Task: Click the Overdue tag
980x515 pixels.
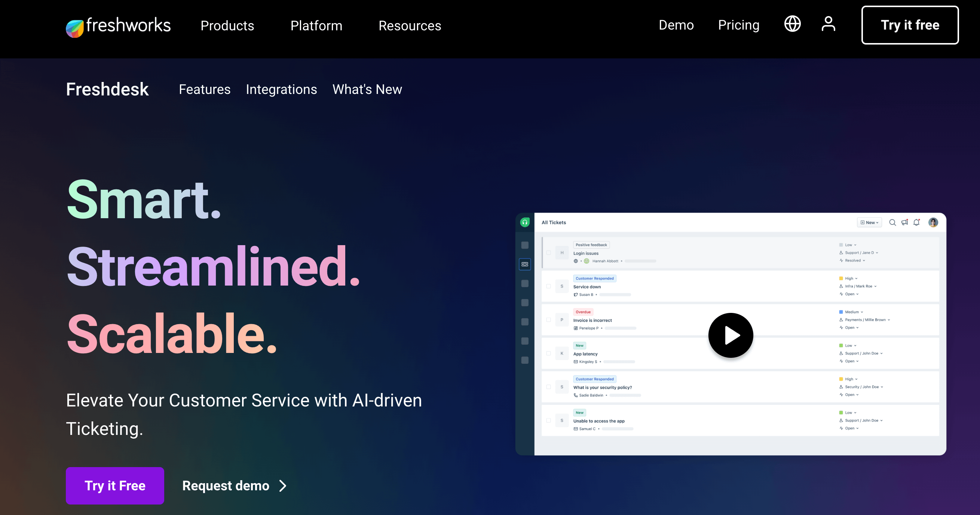Action: [x=583, y=312]
